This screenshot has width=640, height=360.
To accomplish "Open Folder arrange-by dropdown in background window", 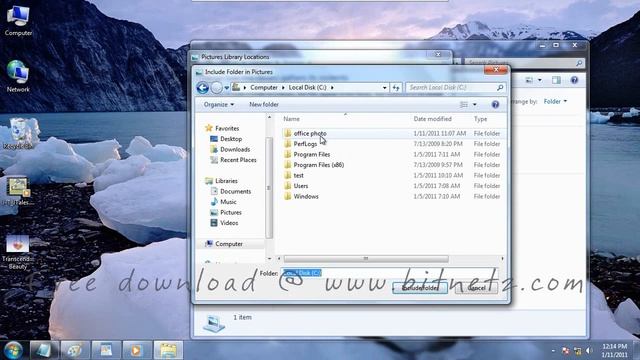I will pyautogui.click(x=555, y=101).
